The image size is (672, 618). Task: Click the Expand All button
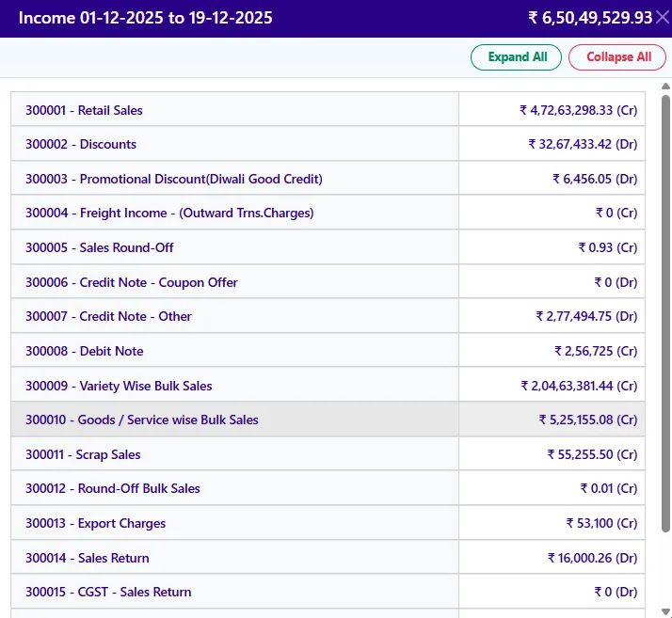[x=516, y=57]
